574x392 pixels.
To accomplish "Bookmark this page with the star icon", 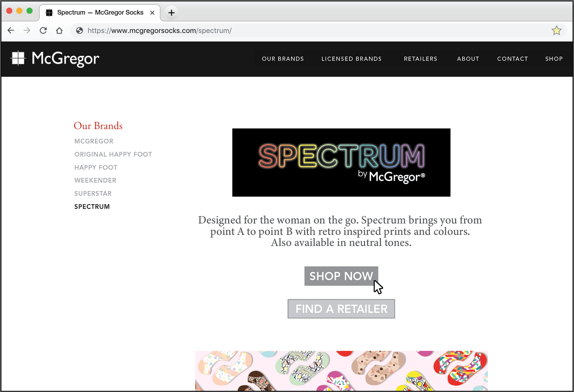I will click(557, 30).
